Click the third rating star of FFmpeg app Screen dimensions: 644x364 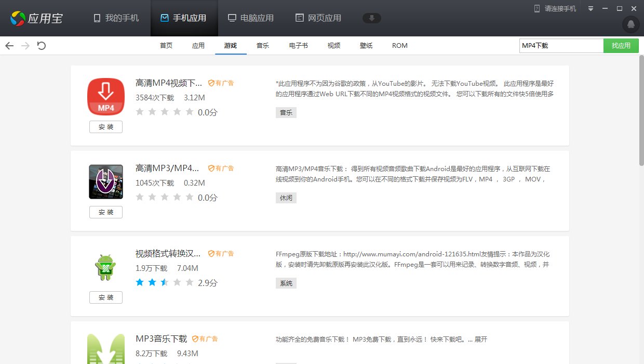pos(165,282)
